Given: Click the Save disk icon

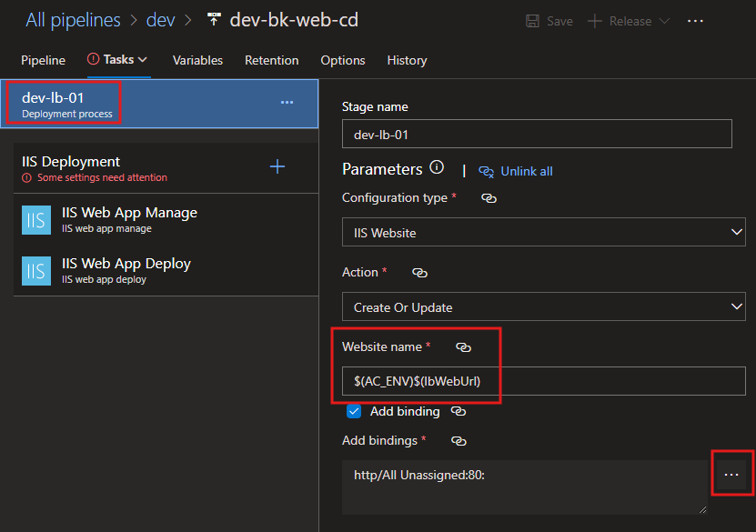Looking at the screenshot, I should tap(532, 21).
